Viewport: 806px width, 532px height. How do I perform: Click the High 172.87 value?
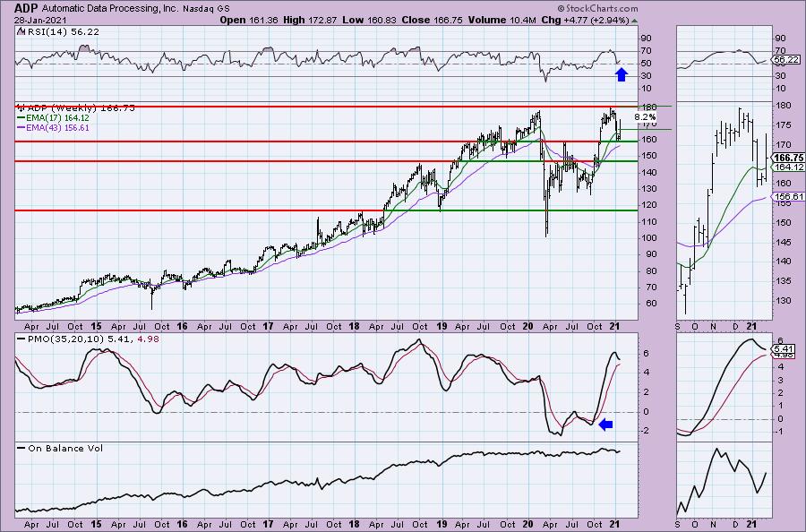(x=310, y=20)
